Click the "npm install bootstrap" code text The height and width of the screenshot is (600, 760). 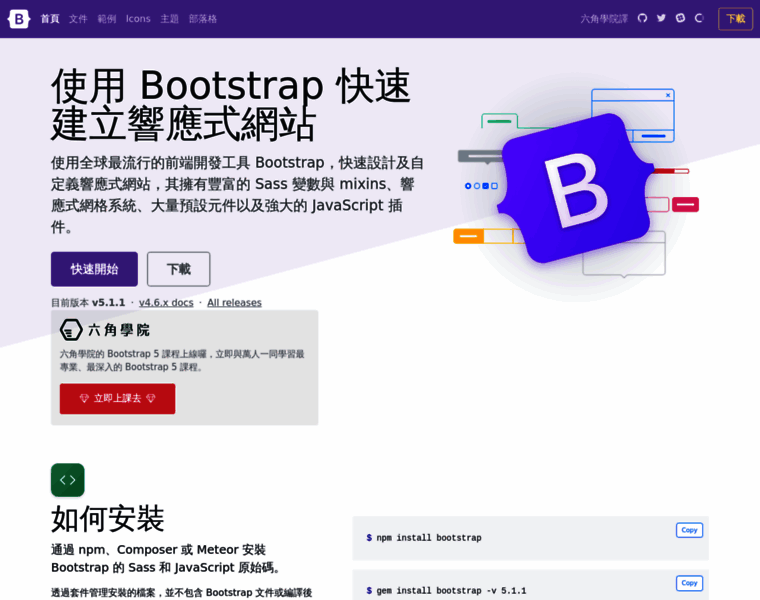tap(429, 537)
